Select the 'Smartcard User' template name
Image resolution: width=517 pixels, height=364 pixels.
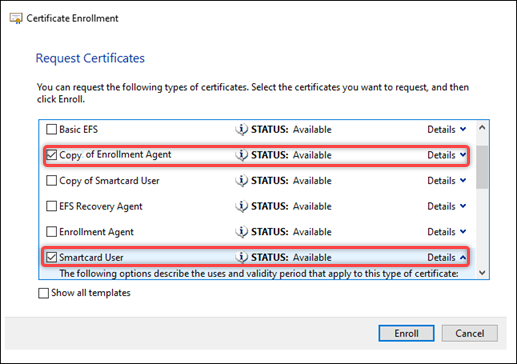(91, 257)
